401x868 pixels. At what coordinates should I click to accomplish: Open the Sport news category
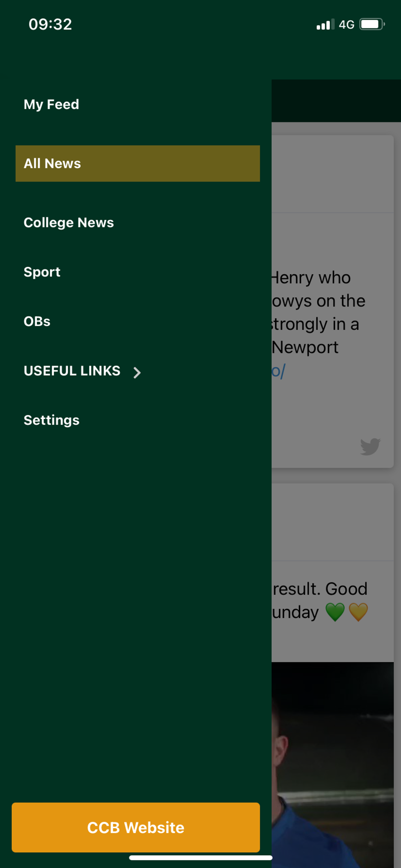42,272
